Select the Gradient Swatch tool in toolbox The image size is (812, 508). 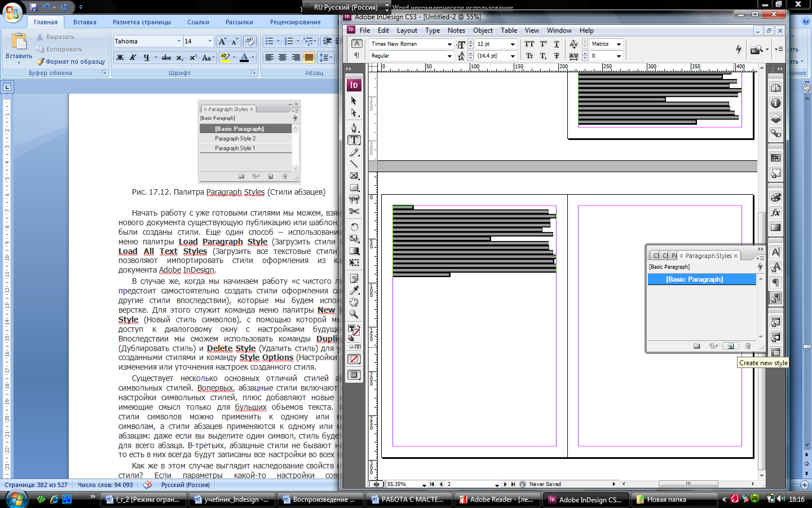[x=354, y=251]
